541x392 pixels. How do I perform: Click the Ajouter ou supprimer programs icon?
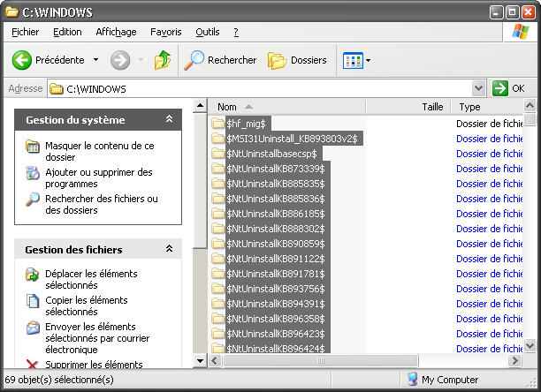pos(33,173)
